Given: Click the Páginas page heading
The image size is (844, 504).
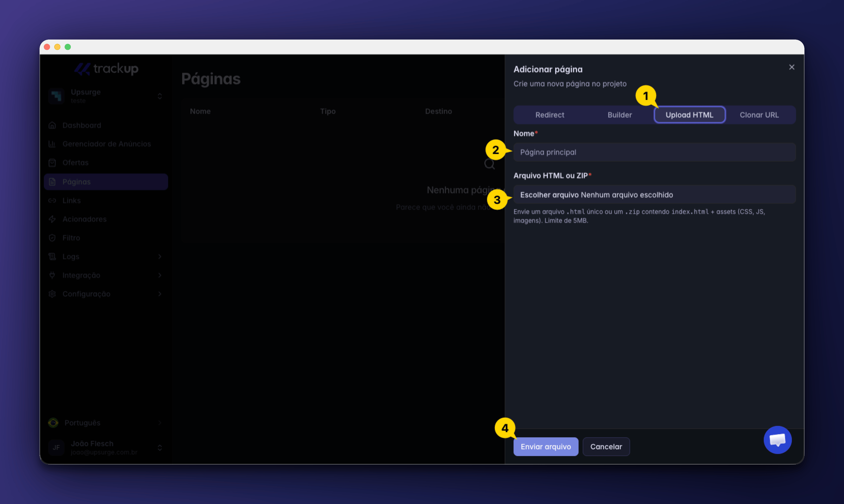Looking at the screenshot, I should click(211, 79).
